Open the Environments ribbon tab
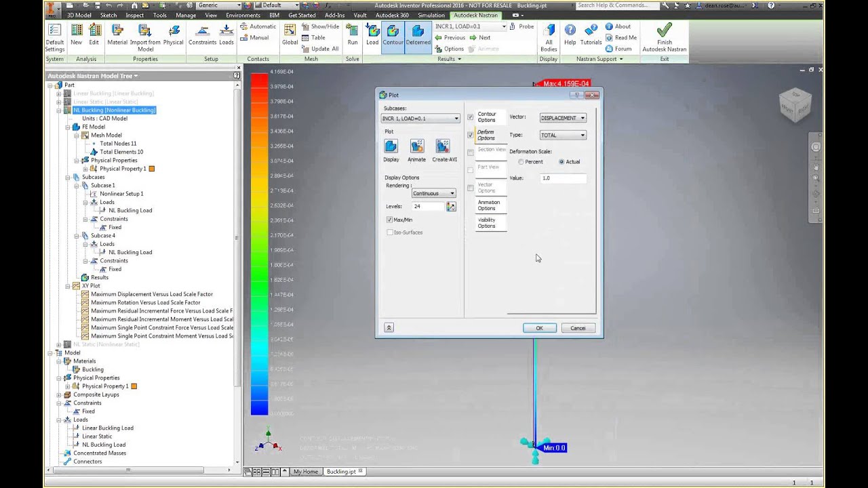Viewport: 868px width, 488px height. (243, 15)
